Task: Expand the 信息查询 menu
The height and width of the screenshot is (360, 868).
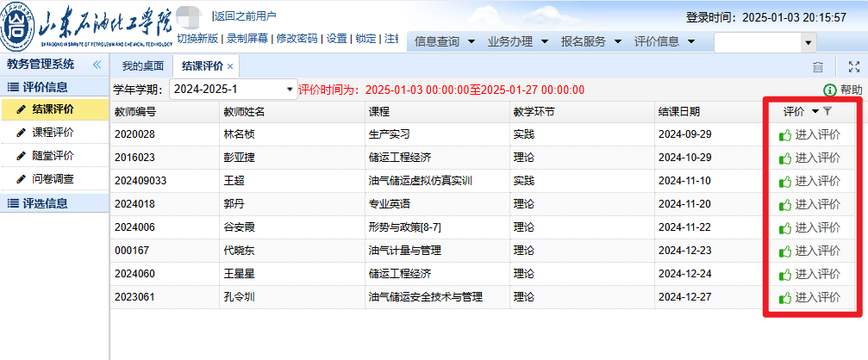Action: [445, 41]
